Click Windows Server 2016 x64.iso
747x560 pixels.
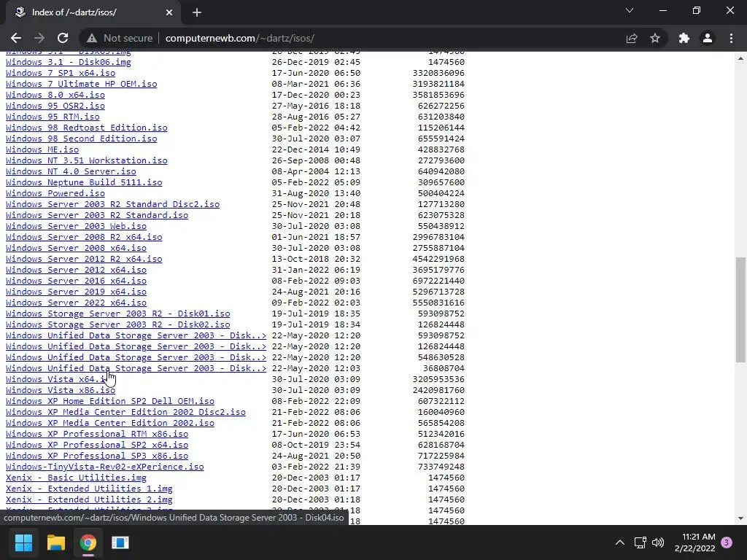pyautogui.click(x=76, y=281)
